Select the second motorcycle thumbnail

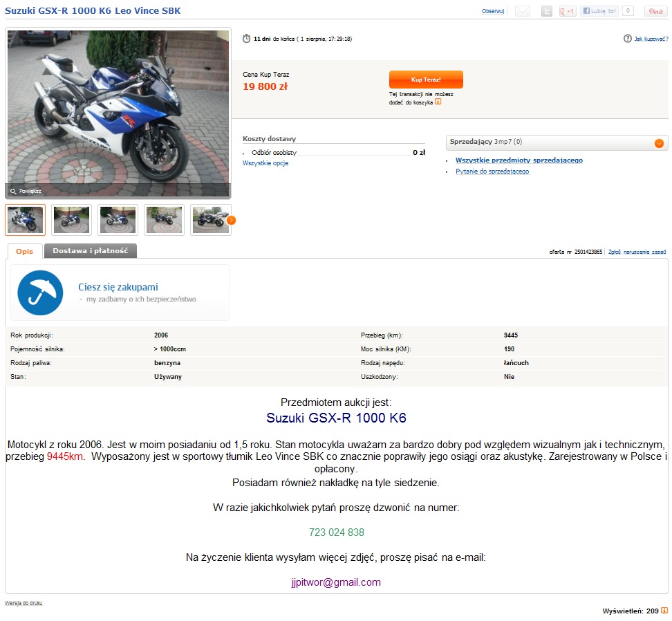pos(72,220)
